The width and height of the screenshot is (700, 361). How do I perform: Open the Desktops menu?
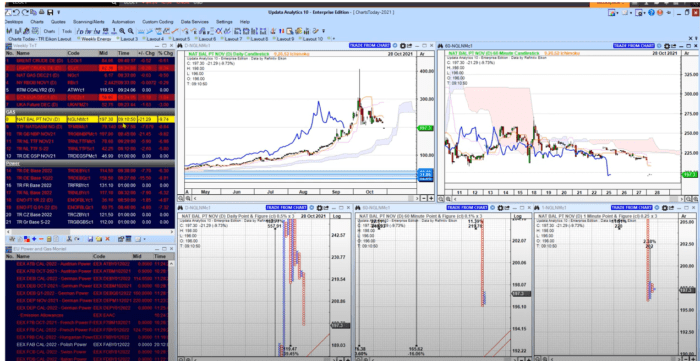[x=13, y=22]
